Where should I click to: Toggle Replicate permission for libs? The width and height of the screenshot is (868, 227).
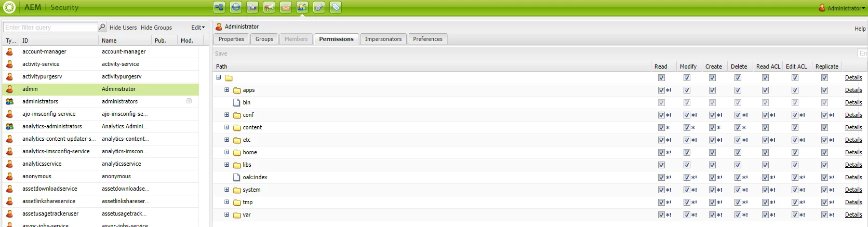824,165
